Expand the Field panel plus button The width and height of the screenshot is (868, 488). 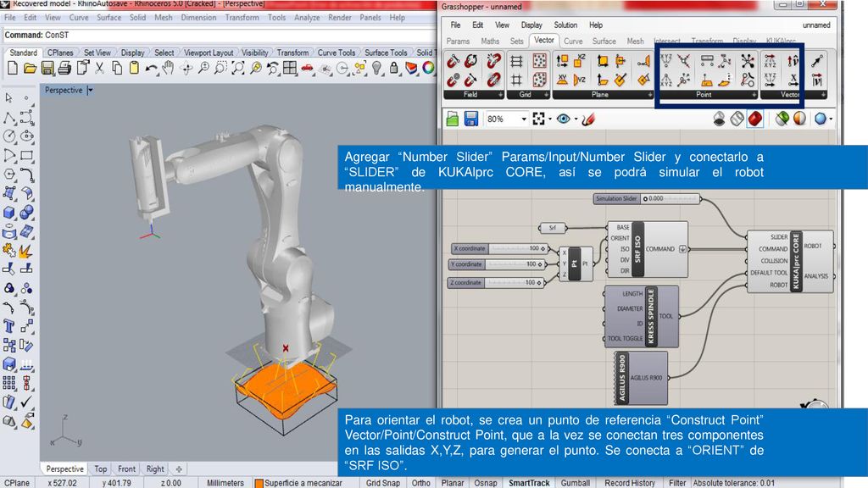coord(500,95)
